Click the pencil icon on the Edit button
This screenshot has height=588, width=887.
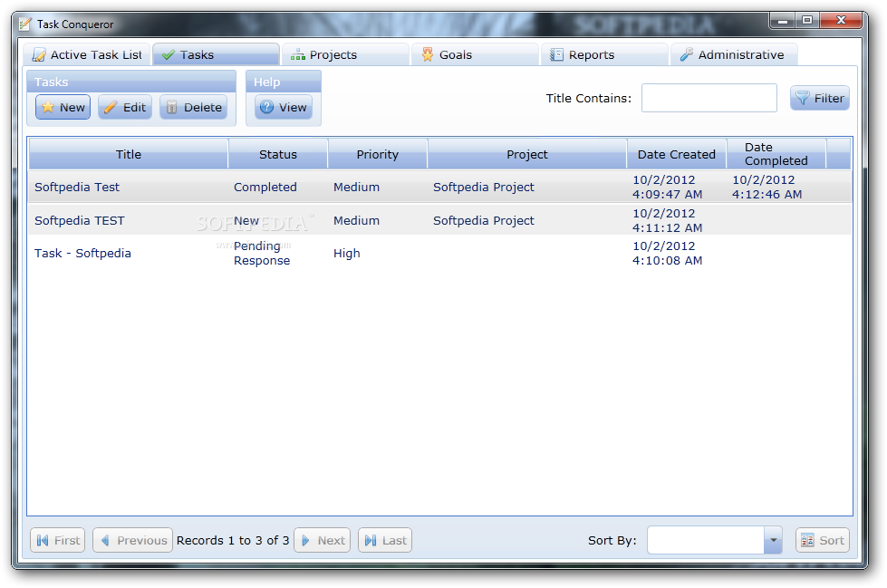pyautogui.click(x=111, y=107)
